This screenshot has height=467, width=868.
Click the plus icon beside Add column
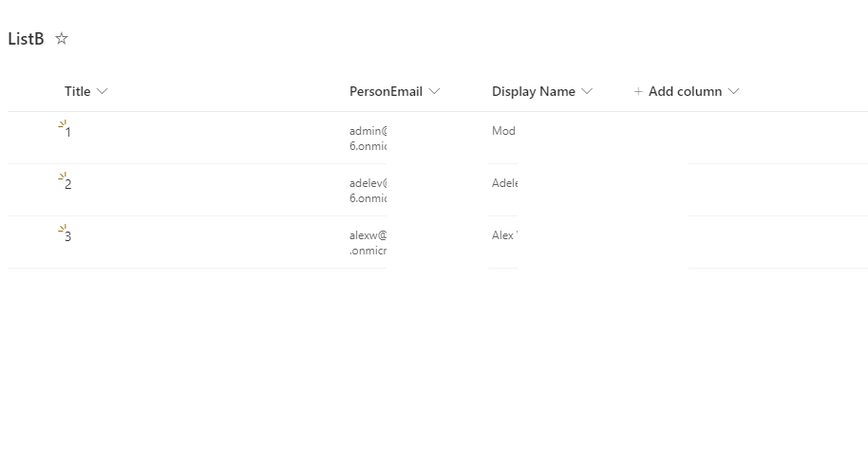(x=638, y=91)
